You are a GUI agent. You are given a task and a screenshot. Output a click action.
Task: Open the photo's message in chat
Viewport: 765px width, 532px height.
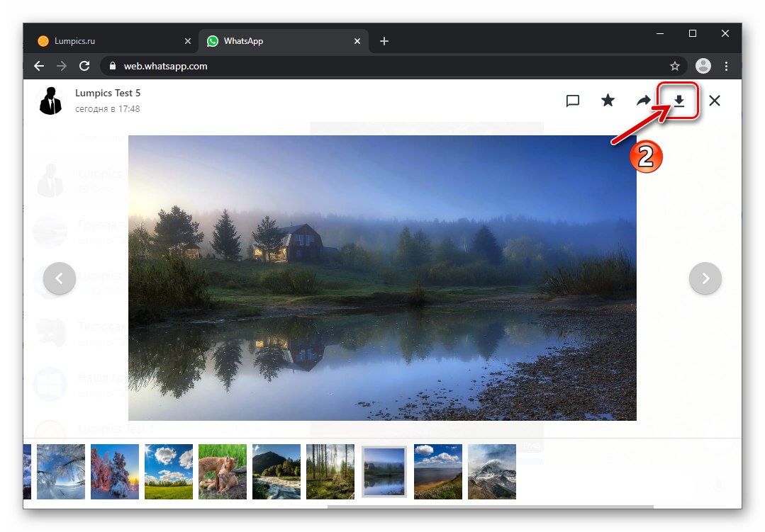point(573,101)
